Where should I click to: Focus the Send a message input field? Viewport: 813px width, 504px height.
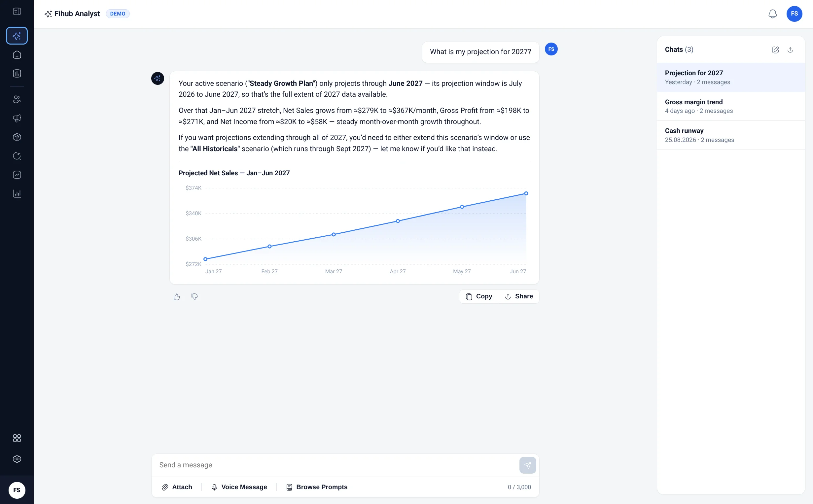(x=335, y=465)
